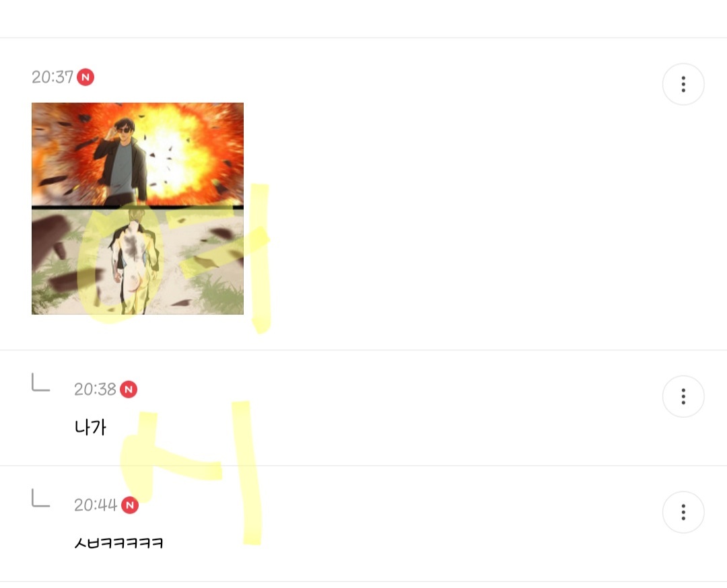Select the 20:44 timestamp
The width and height of the screenshot is (727, 588).
coord(96,505)
